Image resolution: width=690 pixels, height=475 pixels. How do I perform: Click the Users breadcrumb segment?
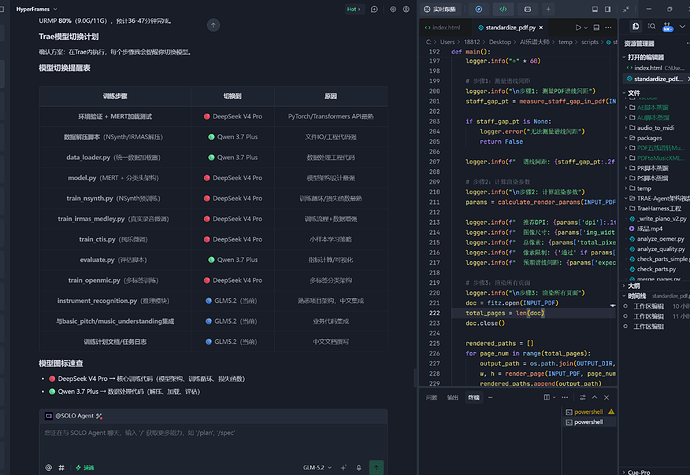click(x=447, y=42)
